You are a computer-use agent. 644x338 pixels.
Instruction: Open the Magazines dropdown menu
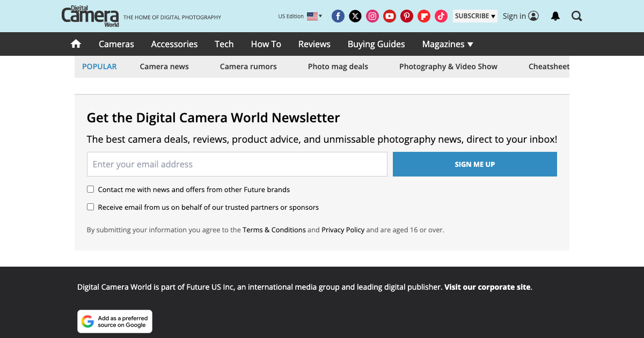point(447,44)
